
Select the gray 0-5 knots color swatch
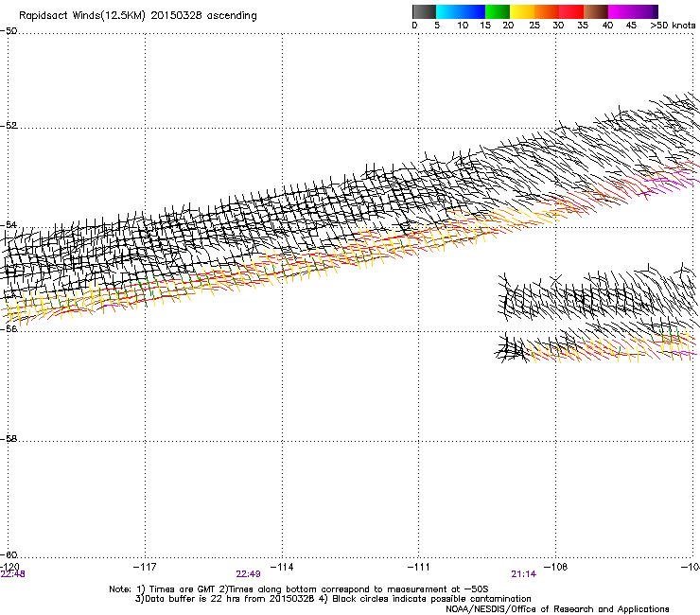pyautogui.click(x=424, y=11)
